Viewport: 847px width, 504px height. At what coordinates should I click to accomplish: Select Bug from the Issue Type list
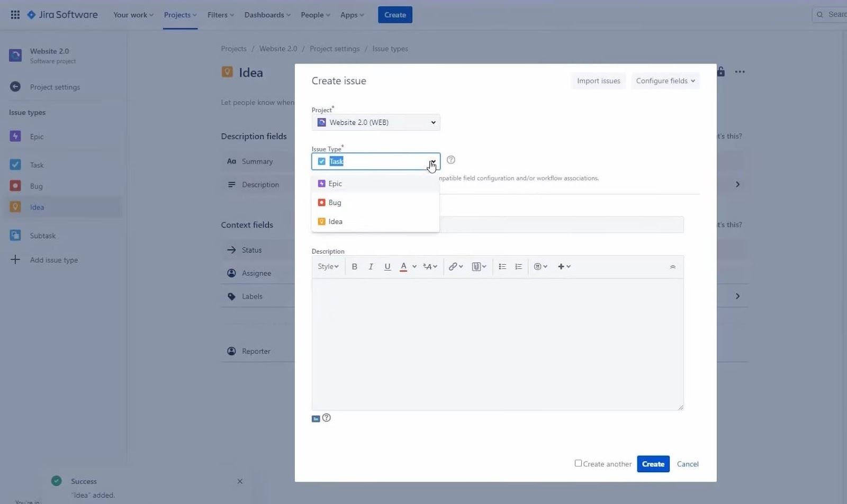(335, 202)
